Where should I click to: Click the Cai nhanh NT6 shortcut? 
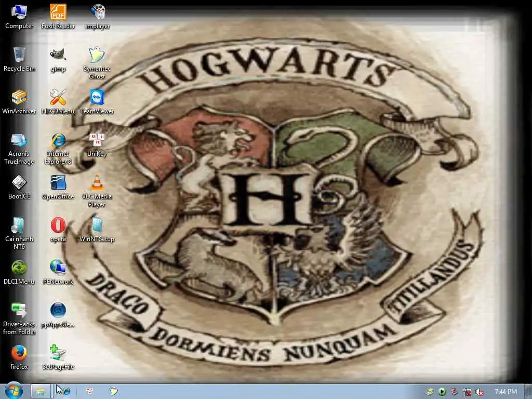[19, 234]
